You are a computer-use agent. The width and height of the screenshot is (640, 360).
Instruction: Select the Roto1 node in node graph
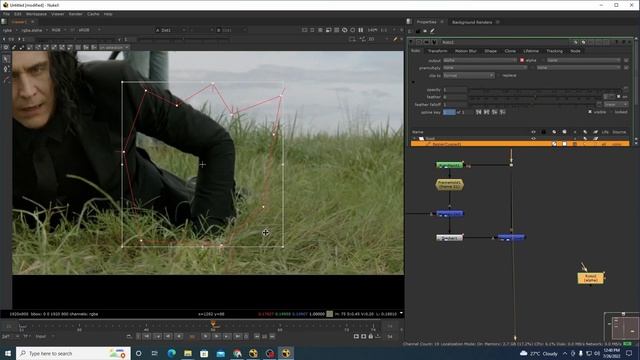(591, 278)
